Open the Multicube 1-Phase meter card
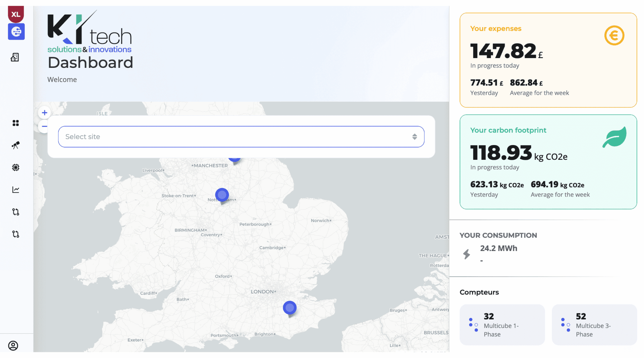This screenshot has height=358, width=644. pos(502,325)
